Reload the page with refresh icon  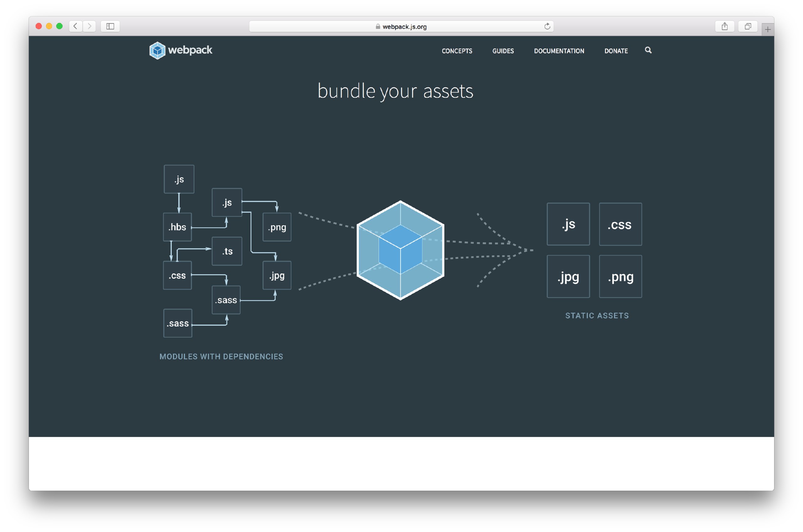pyautogui.click(x=547, y=26)
